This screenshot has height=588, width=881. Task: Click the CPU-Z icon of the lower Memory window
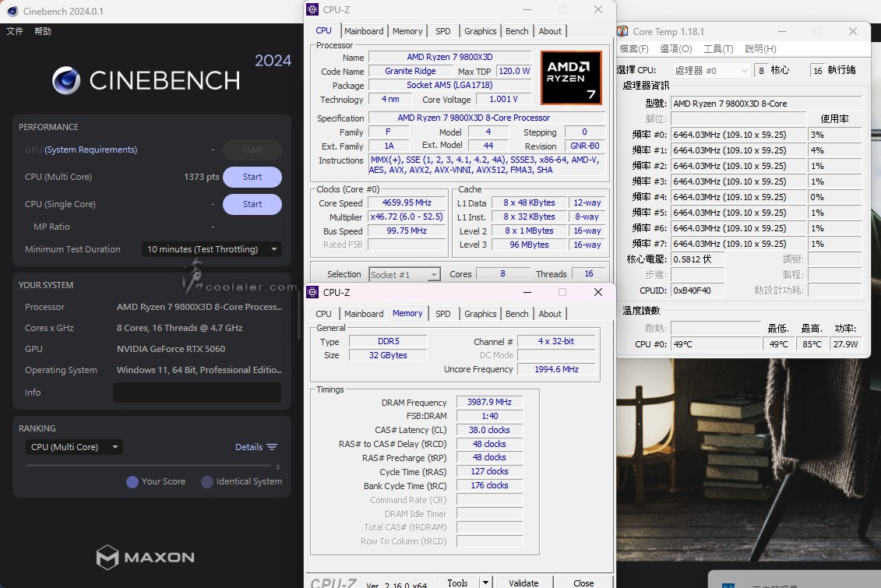312,292
